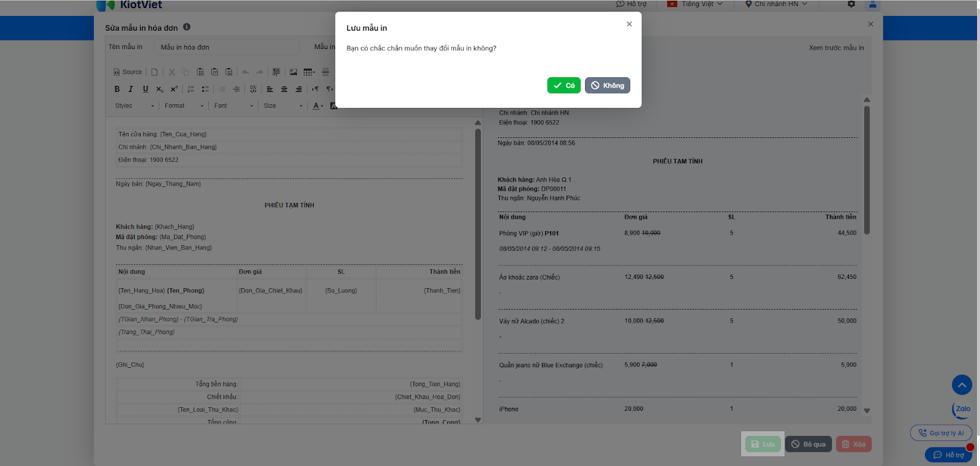980x466 pixels.
Task: Click the decrease indent icon
Action: [222, 89]
